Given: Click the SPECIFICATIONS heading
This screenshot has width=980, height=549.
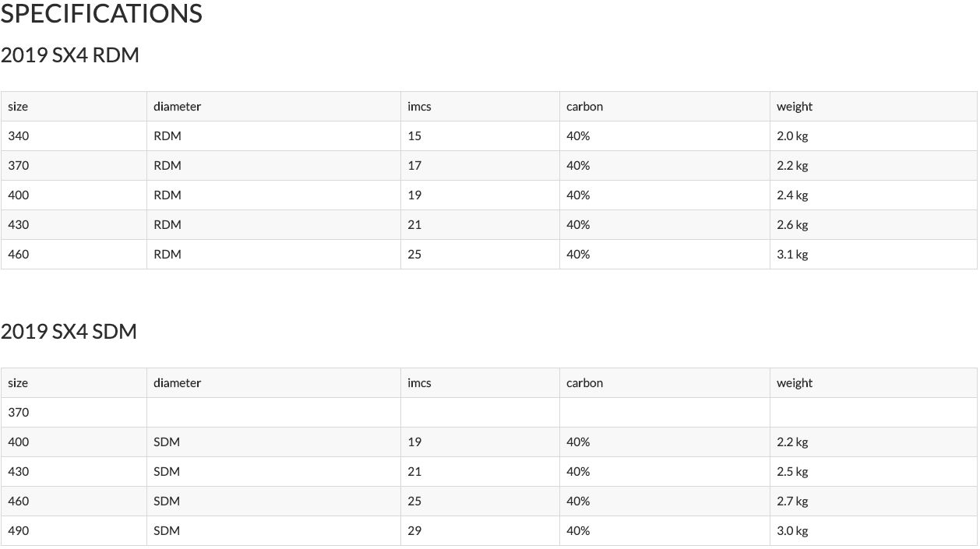Looking at the screenshot, I should coord(101,14).
